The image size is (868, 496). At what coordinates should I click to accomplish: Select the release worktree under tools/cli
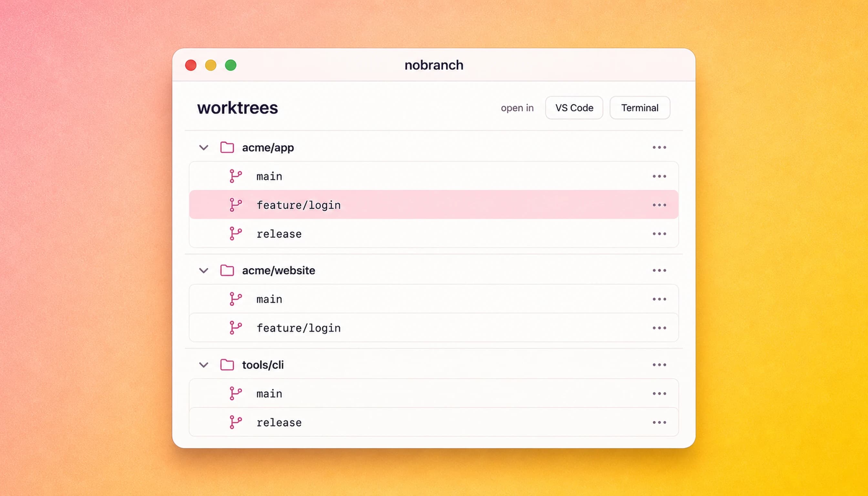point(434,422)
